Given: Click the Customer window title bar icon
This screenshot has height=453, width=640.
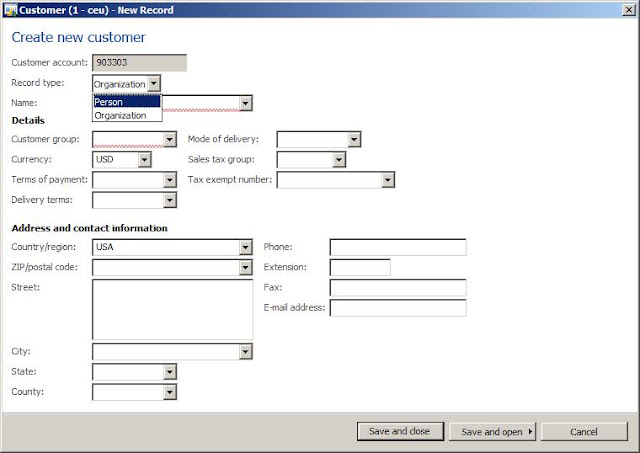Looking at the screenshot, I should pyautogui.click(x=10, y=10).
